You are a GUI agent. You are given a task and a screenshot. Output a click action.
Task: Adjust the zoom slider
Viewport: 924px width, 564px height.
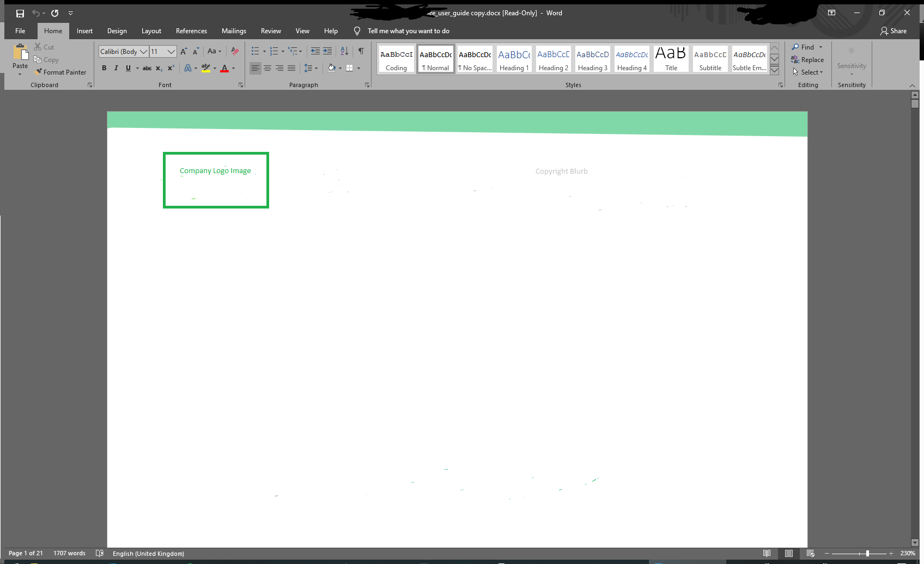tap(867, 553)
